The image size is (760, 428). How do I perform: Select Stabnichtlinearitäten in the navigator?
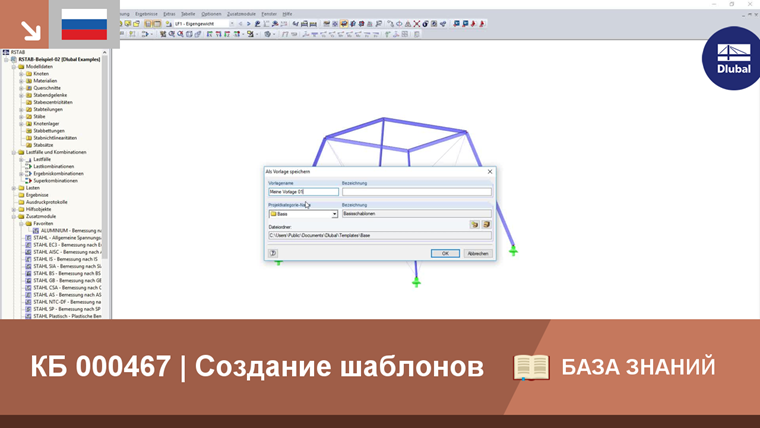(55, 138)
